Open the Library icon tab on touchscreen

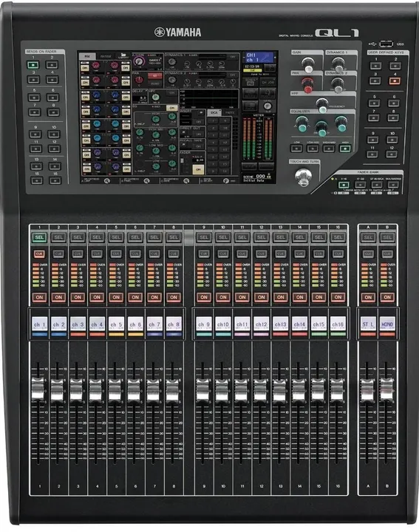point(123,56)
